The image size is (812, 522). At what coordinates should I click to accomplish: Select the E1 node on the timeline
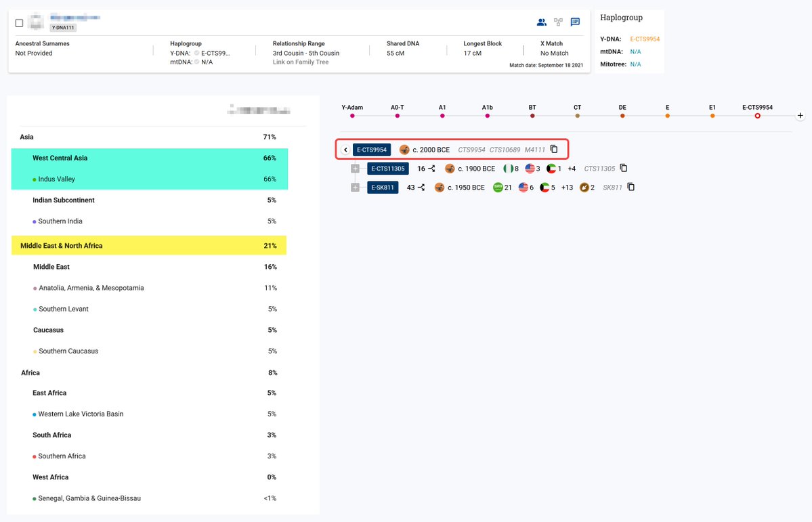click(712, 116)
